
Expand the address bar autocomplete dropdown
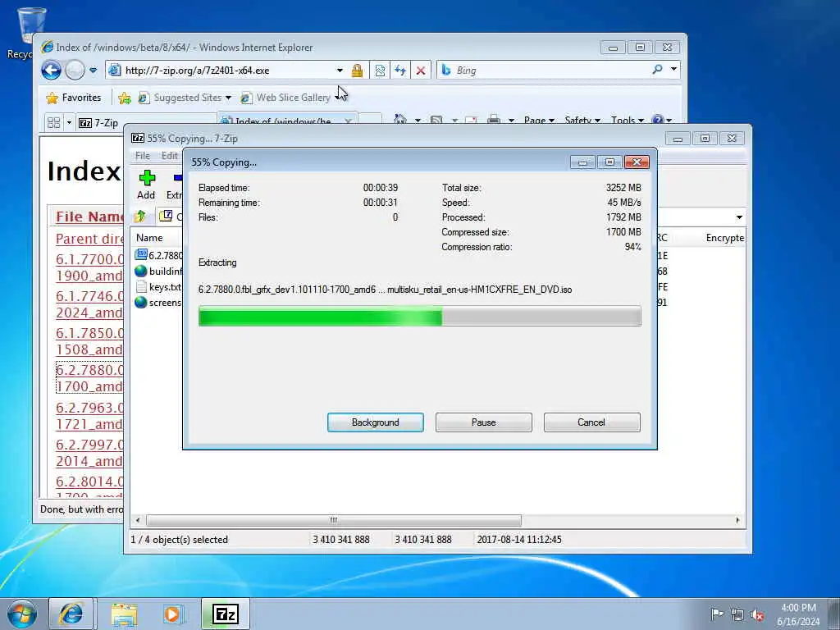[x=340, y=71]
